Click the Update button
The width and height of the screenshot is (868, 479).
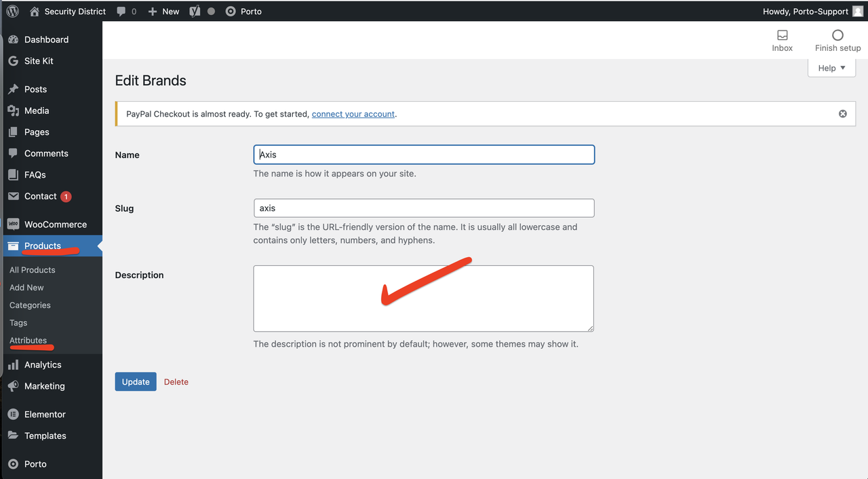136,382
